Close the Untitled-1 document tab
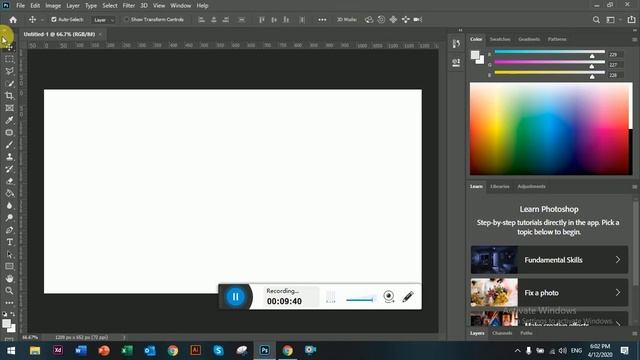This screenshot has width=640, height=360. click(100, 34)
